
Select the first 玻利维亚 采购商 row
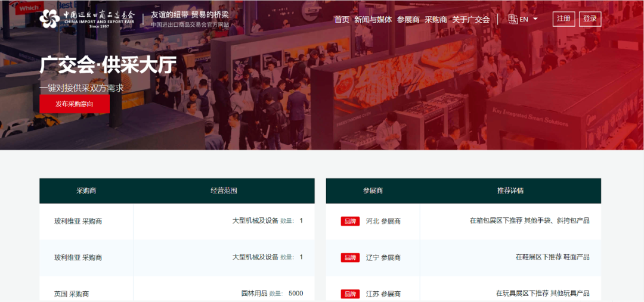(177, 221)
